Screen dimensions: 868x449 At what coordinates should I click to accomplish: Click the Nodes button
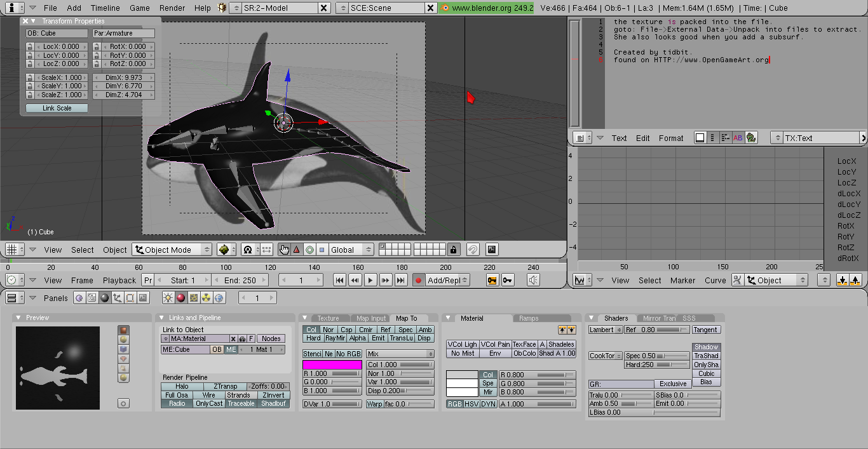tap(271, 338)
